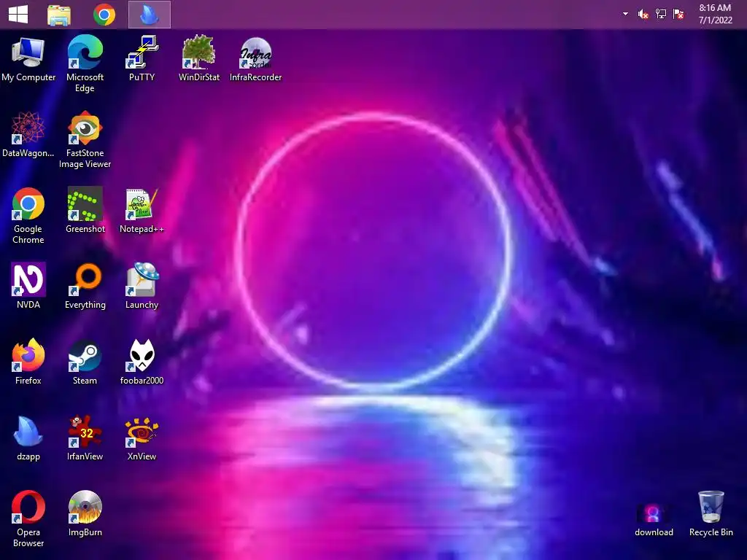
Task: Open network status tray icon
Action: [660, 14]
